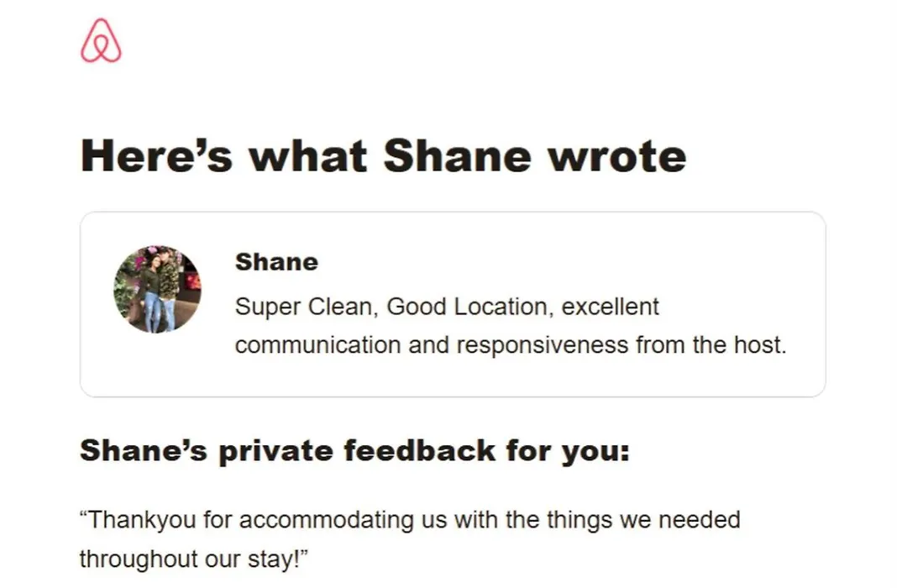This screenshot has width=907, height=588.
Task: Select the "Here's what Shane wrote" heading
Action: (x=384, y=156)
